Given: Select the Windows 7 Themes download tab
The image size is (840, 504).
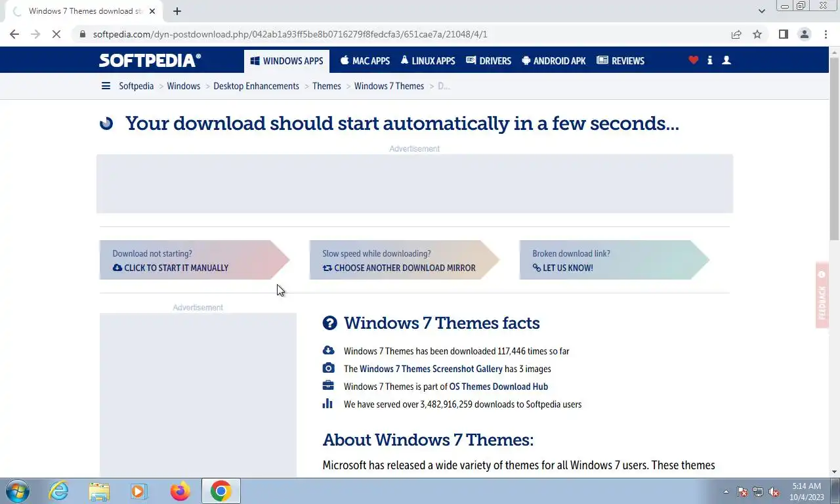Looking at the screenshot, I should pos(83,11).
